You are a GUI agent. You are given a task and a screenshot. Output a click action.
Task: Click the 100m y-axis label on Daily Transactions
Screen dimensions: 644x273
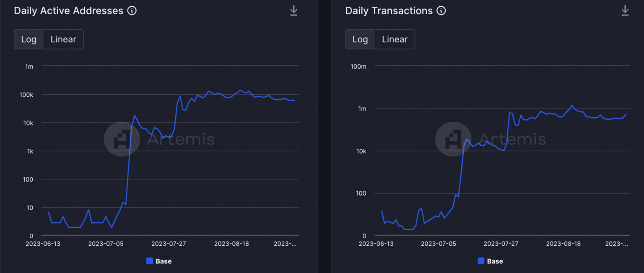[x=358, y=67]
